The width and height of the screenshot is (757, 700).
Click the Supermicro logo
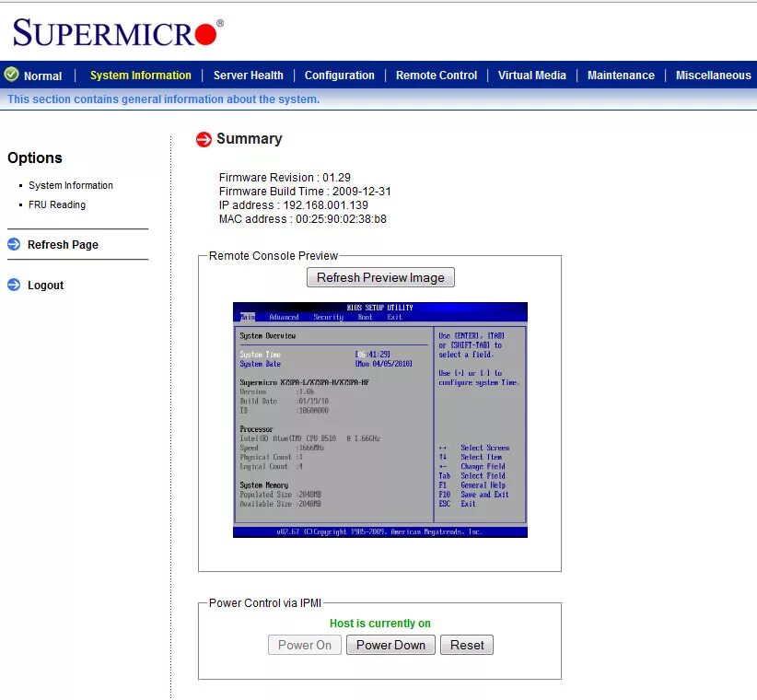pyautogui.click(x=118, y=32)
